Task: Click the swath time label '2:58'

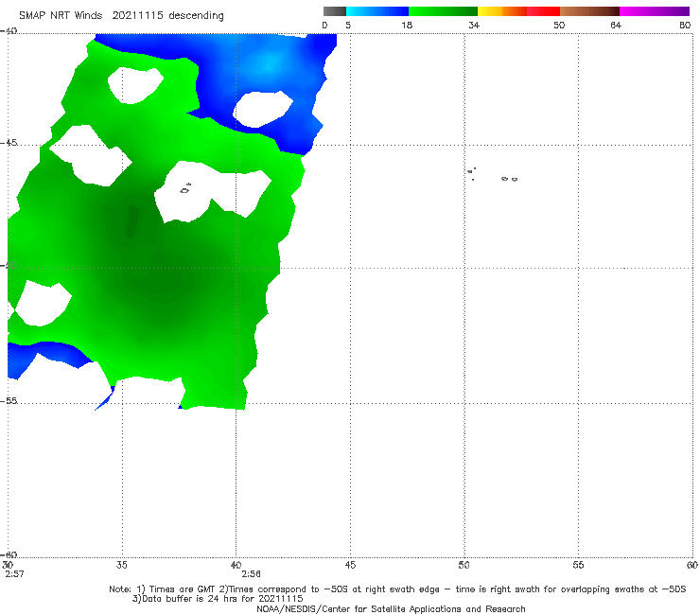Action: 252,574
